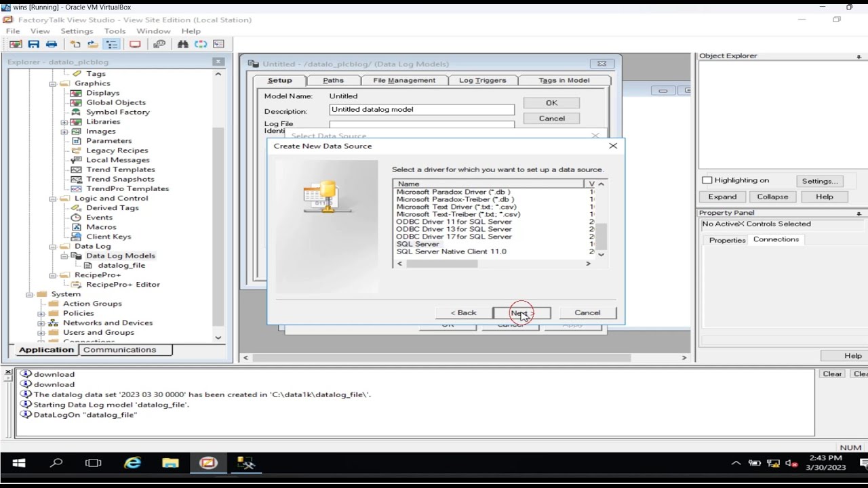Click the RecipePro+ Editor icon in the tree
This screenshot has height=488, width=868.
tap(76, 285)
